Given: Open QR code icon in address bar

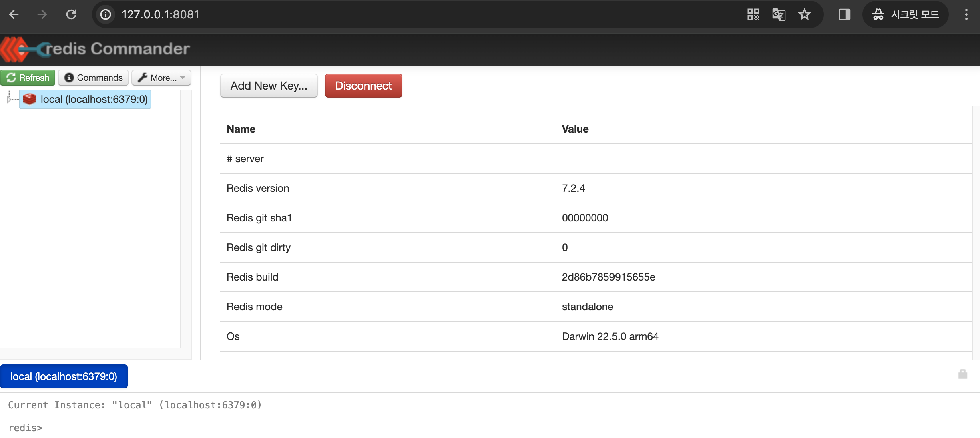Looking at the screenshot, I should pos(753,15).
